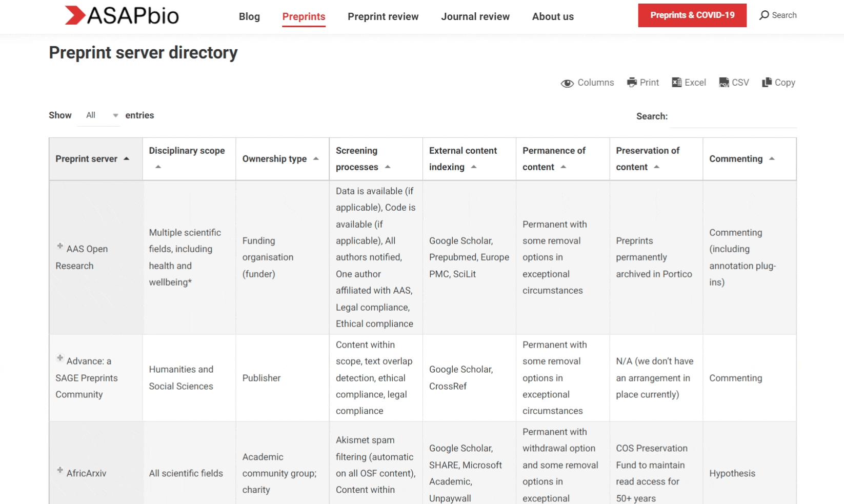Open the About us page
This screenshot has width=844, height=504.
552,16
